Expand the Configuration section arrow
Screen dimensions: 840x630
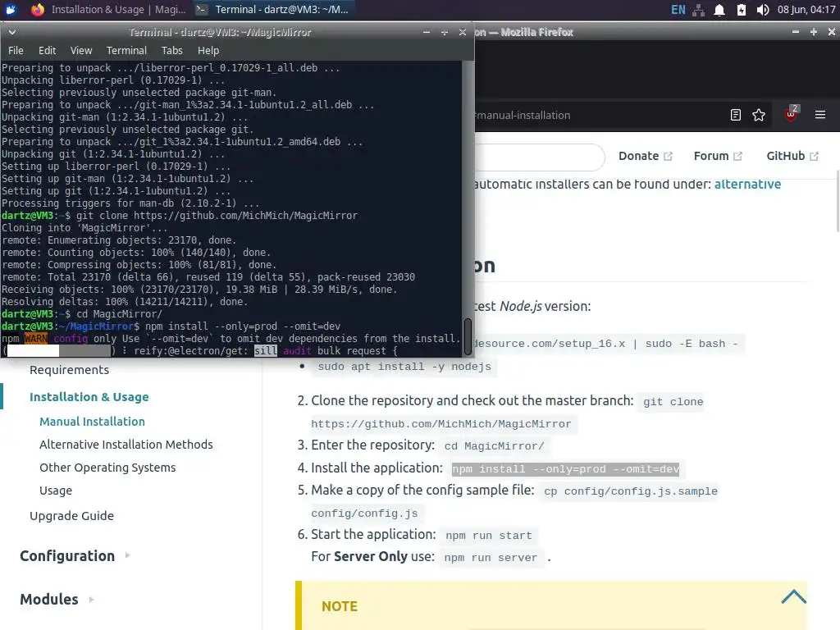127,555
